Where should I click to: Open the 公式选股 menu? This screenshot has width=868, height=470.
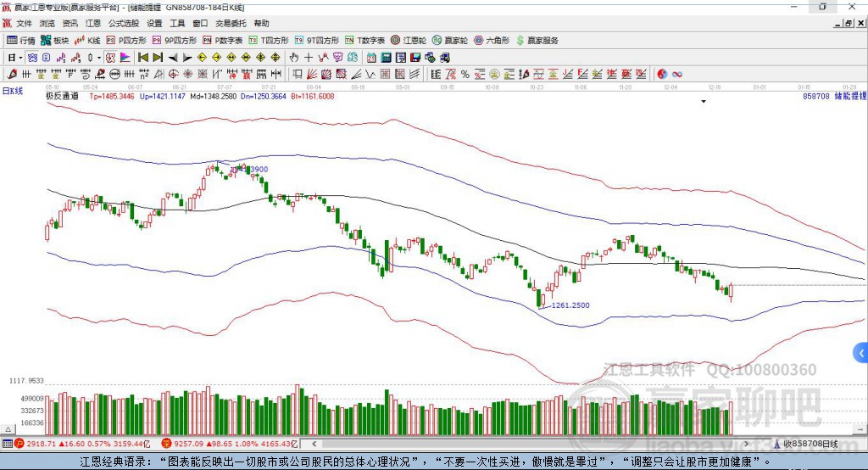pyautogui.click(x=124, y=23)
